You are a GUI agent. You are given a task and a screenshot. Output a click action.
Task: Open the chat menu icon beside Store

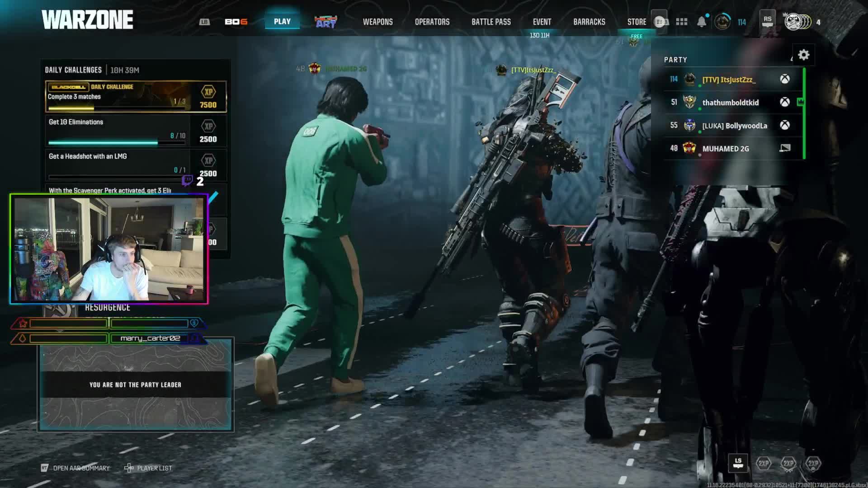point(660,22)
